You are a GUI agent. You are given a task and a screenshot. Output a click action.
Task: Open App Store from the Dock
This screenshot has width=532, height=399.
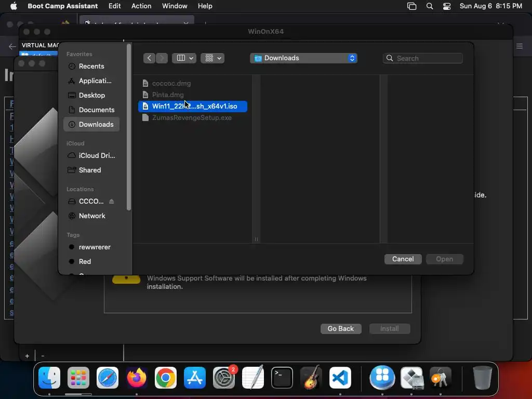195,377
